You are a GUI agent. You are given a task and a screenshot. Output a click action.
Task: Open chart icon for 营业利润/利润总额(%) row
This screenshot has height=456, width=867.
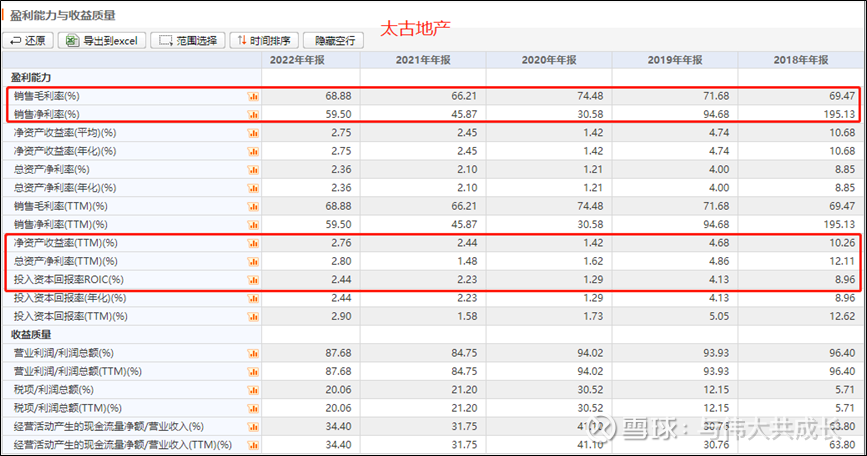(253, 353)
